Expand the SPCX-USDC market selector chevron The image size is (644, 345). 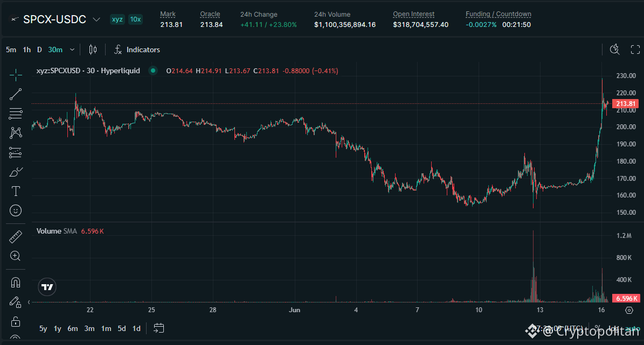pos(96,19)
